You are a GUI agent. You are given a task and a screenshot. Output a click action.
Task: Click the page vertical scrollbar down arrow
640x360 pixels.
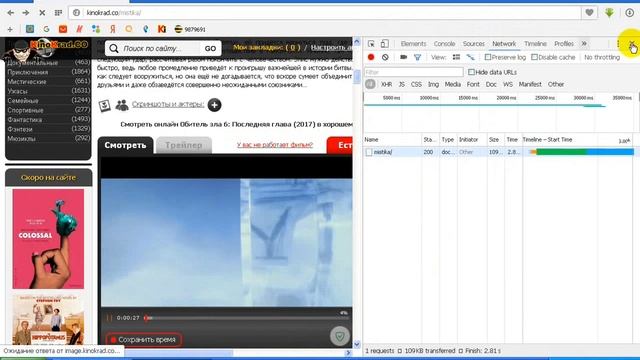(x=357, y=344)
